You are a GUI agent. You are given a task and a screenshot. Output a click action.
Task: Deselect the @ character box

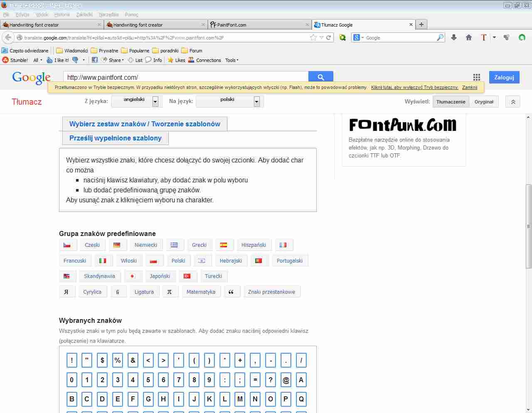click(286, 380)
